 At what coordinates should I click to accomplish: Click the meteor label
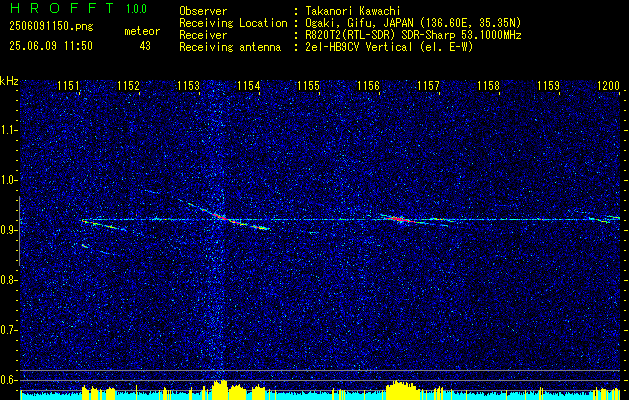pyautogui.click(x=142, y=31)
